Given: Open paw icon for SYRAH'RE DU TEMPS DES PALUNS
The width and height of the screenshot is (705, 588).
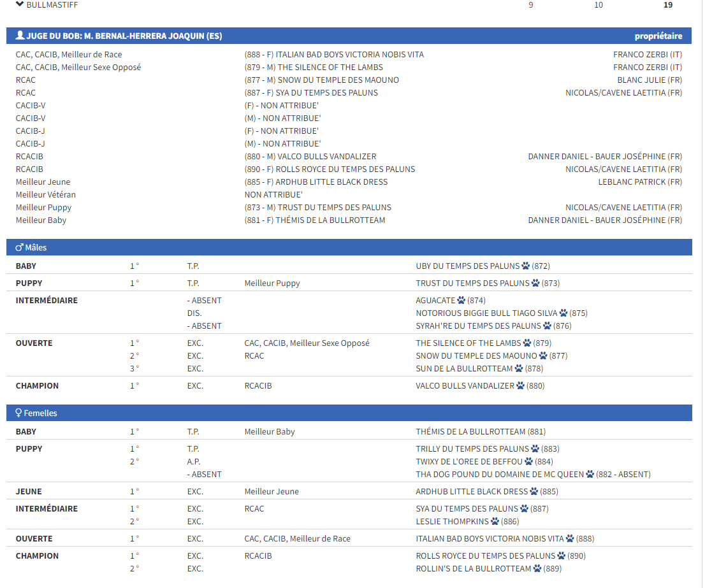Looking at the screenshot, I should point(547,326).
